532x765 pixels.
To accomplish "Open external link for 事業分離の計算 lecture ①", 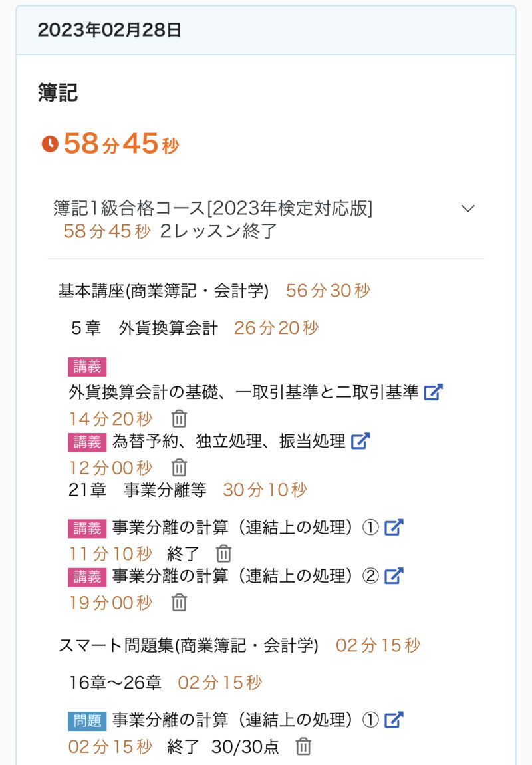I will (x=394, y=528).
